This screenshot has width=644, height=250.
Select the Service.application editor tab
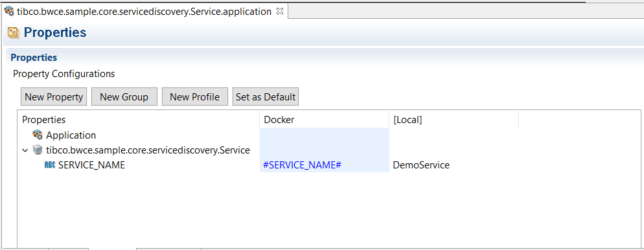pos(144,12)
